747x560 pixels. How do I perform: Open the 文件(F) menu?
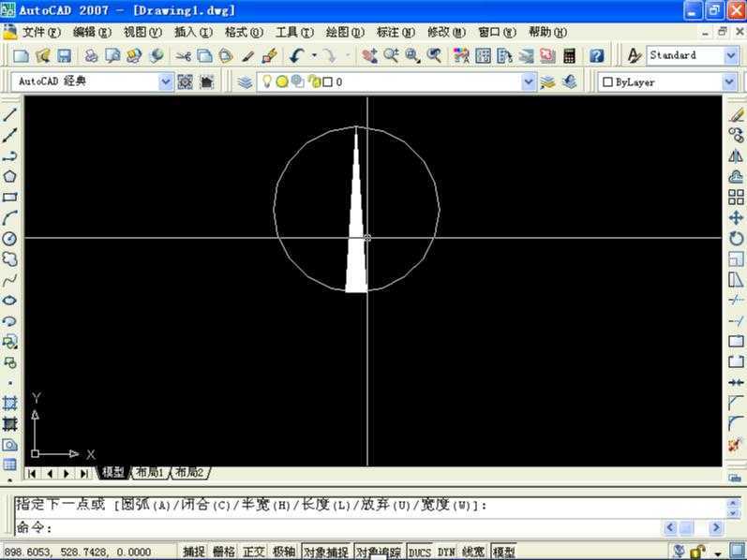tap(41, 32)
